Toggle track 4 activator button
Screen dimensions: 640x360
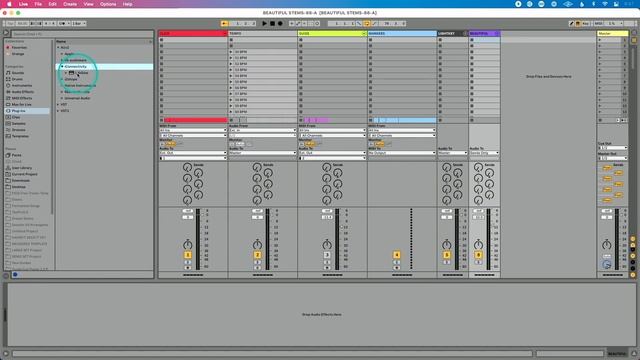[397, 255]
